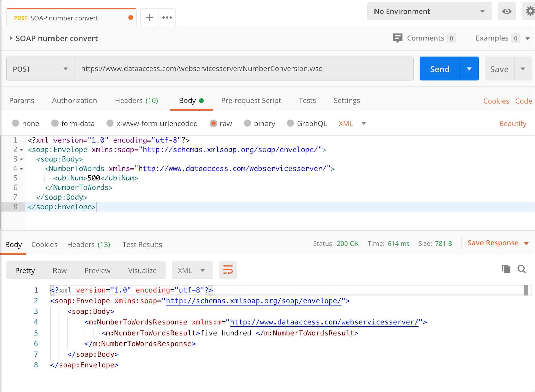The image size is (535, 392).
Task: Select the GraphQL body type
Action: (290, 123)
